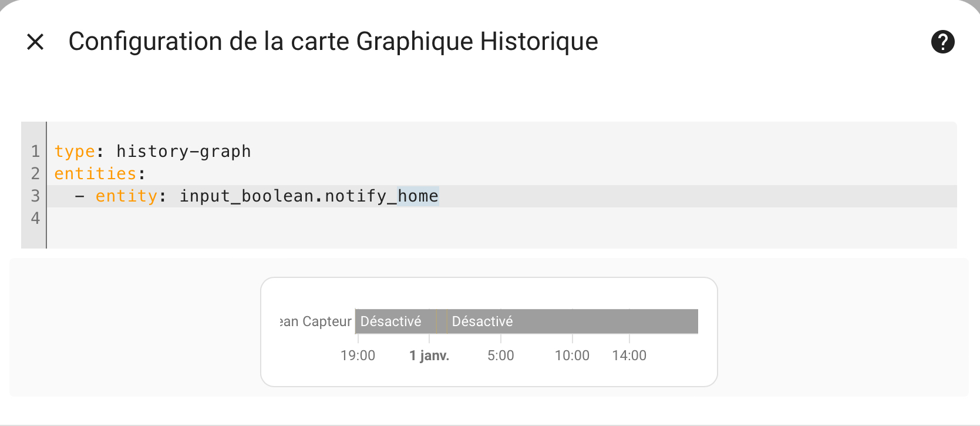
Task: Click line number 3 in editor gutter
Action: coord(35,196)
